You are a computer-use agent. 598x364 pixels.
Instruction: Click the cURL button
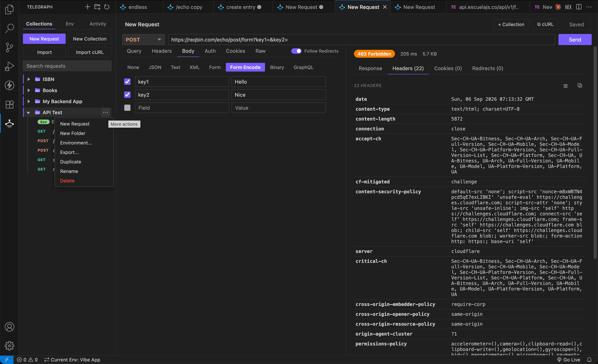(545, 24)
